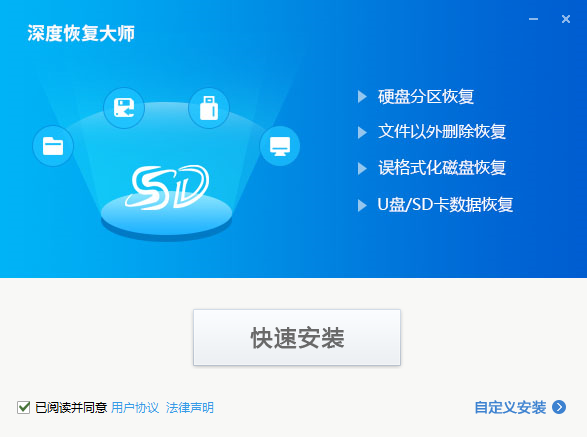The height and width of the screenshot is (437, 587).
Task: Click the floppy disk recovery icon
Action: point(124,108)
